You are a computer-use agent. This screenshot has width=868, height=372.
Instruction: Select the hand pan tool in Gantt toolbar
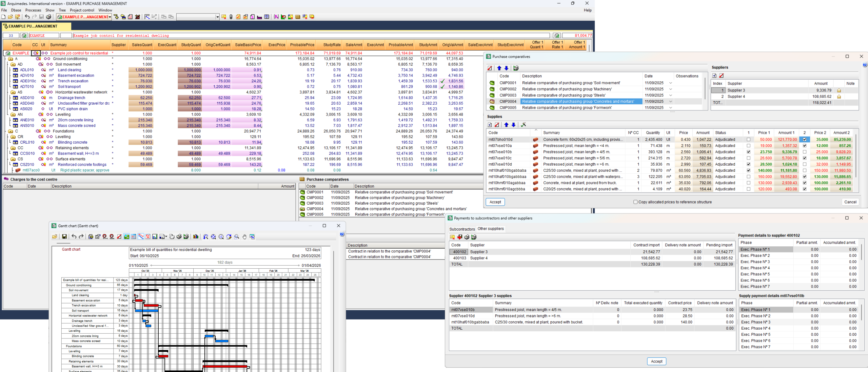[244, 236]
